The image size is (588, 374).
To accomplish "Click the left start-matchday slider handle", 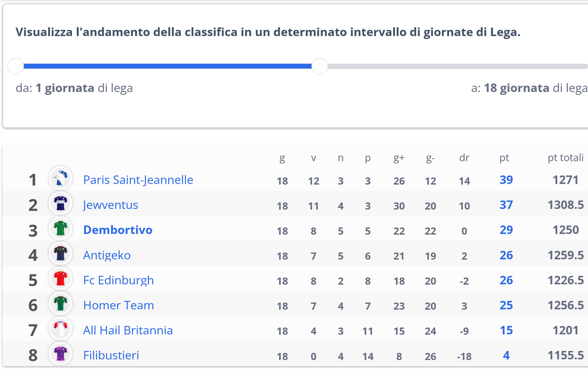I will point(16,66).
